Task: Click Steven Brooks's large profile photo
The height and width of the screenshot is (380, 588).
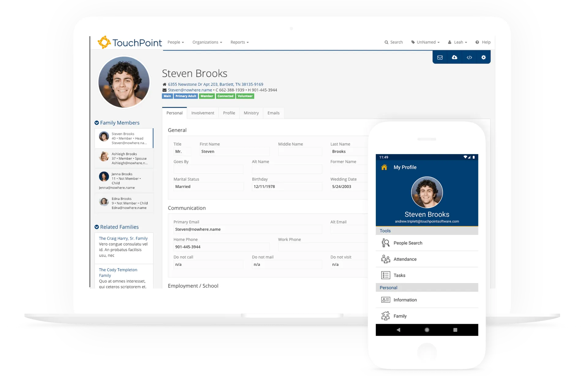Action: click(x=124, y=82)
